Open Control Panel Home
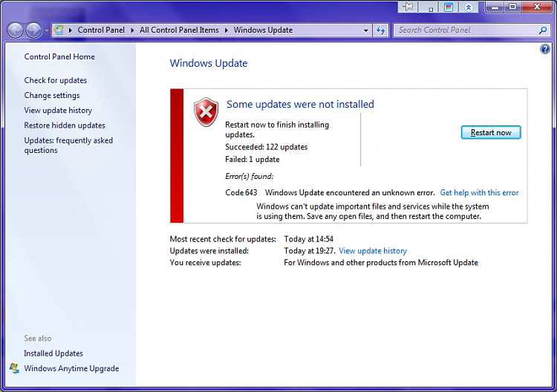This screenshot has width=557, height=392. click(59, 57)
